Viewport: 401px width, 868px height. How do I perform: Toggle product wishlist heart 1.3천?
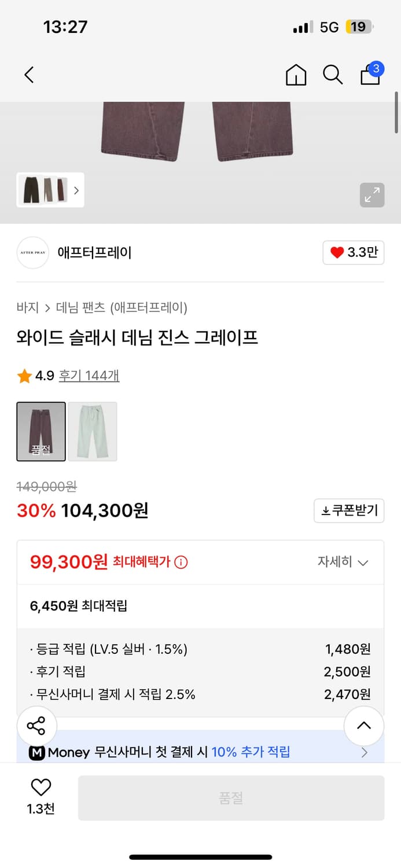pos(41,796)
